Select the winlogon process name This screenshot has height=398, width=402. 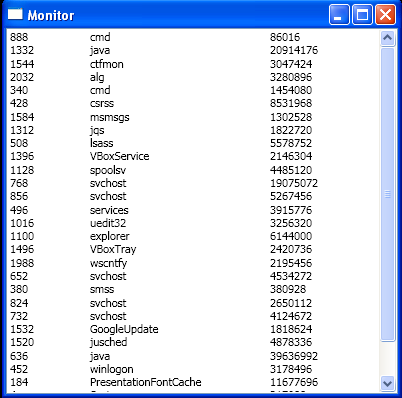(112, 369)
